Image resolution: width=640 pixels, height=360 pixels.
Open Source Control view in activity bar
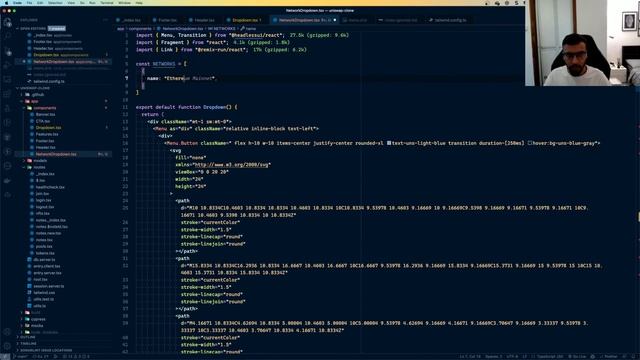[7, 51]
